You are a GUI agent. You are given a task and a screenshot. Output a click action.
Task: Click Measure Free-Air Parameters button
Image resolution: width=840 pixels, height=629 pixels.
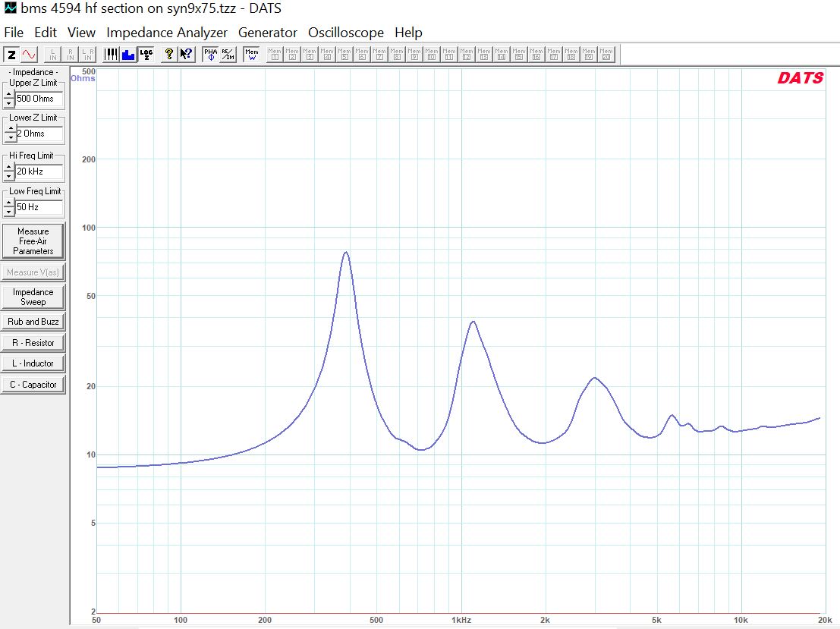(x=33, y=241)
